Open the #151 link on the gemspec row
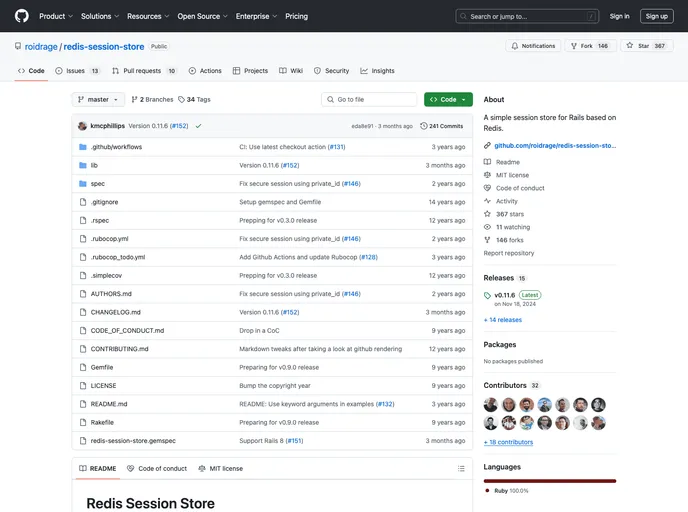688x512 pixels. point(295,441)
